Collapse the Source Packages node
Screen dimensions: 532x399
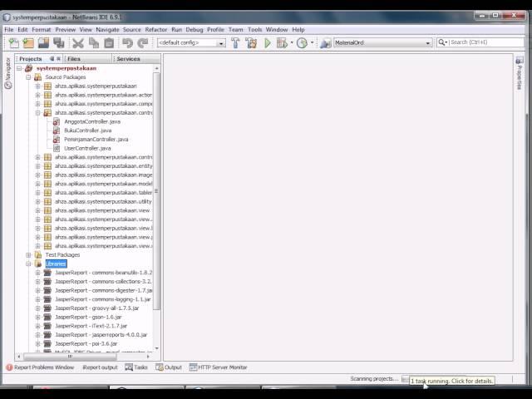[x=28, y=77]
